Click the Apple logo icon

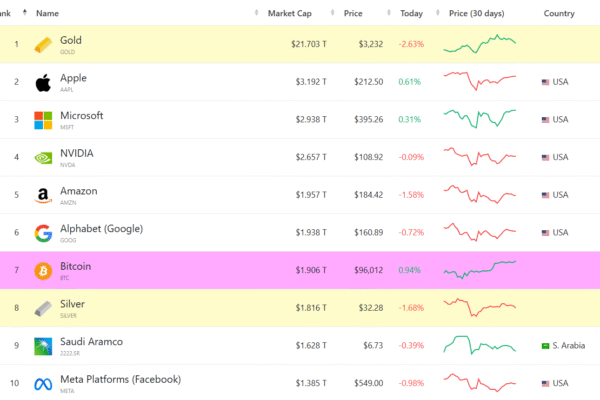tap(43, 83)
